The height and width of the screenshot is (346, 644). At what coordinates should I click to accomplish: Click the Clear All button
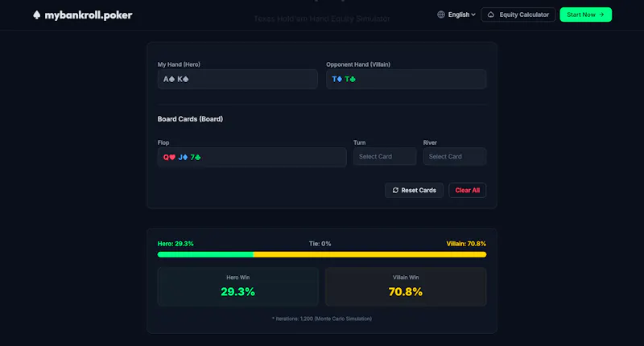[468, 191]
